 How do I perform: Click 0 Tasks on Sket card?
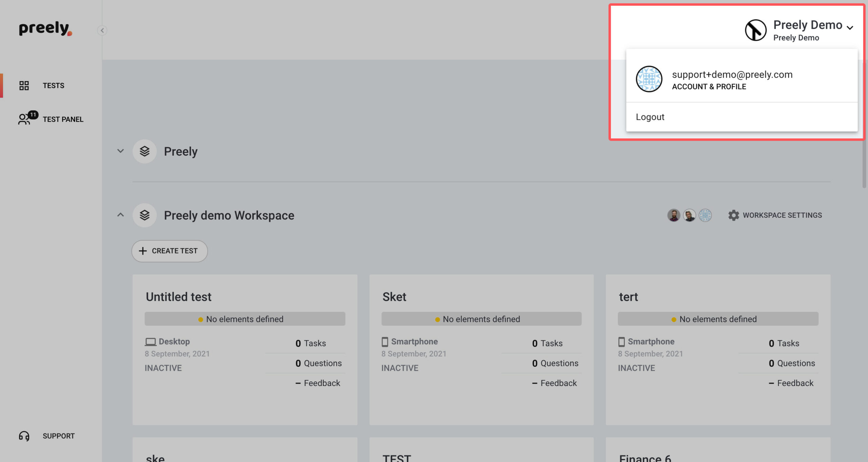547,343
